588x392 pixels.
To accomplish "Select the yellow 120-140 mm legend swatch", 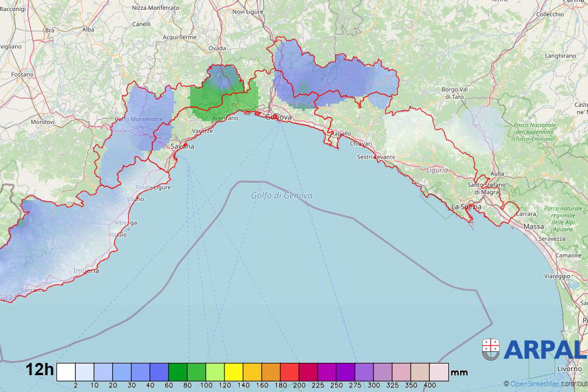I will pyautogui.click(x=234, y=372).
